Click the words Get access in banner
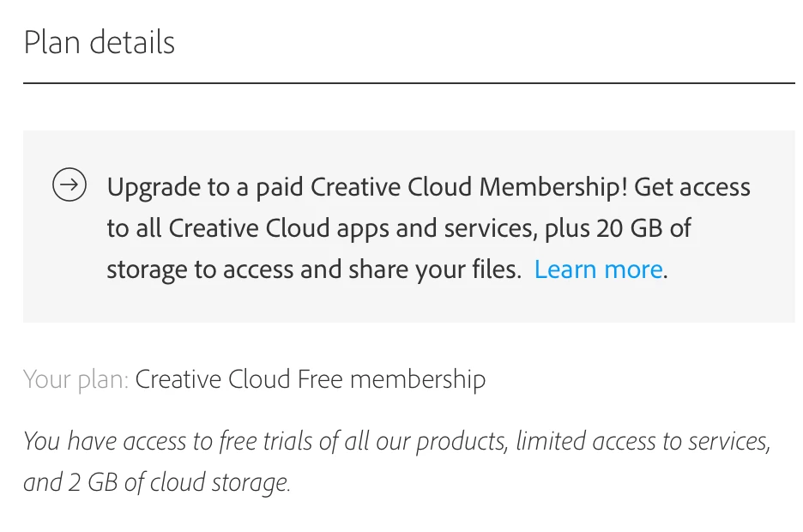Screen dimensions: 803x532 tap(692, 187)
